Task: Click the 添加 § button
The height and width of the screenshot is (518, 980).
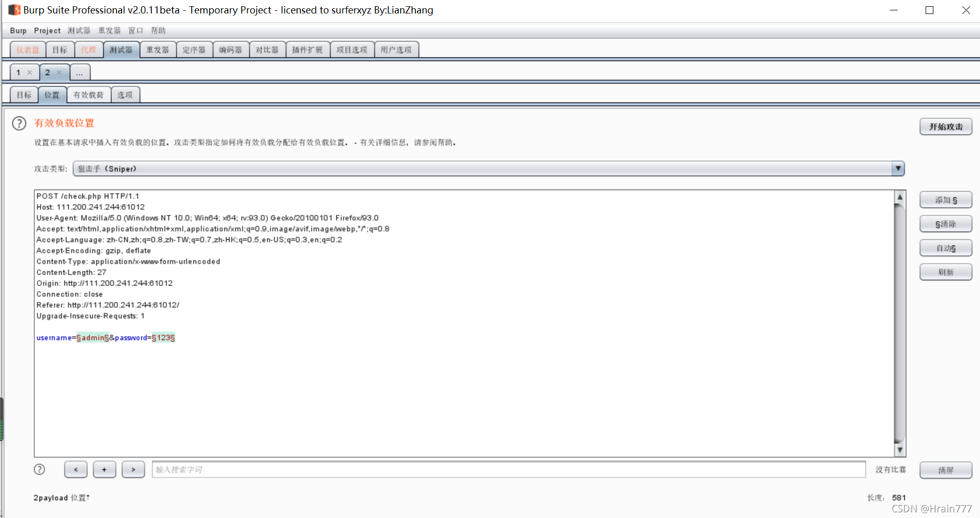Action: click(946, 200)
